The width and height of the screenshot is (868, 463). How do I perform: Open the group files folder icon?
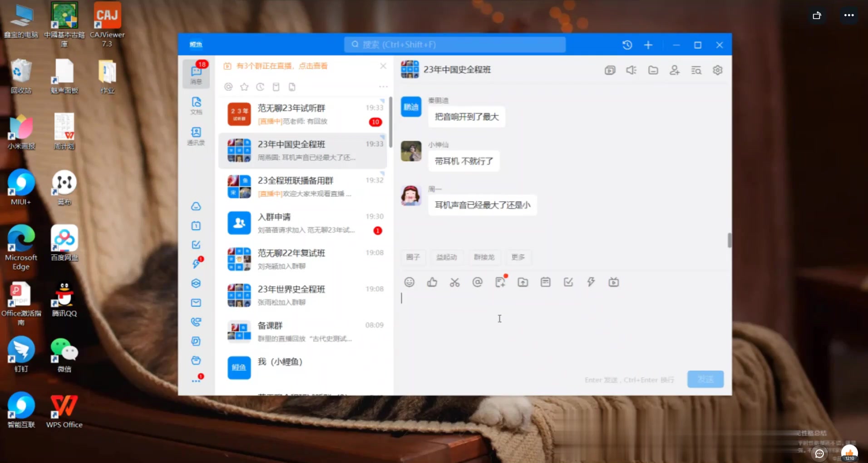[x=653, y=70]
